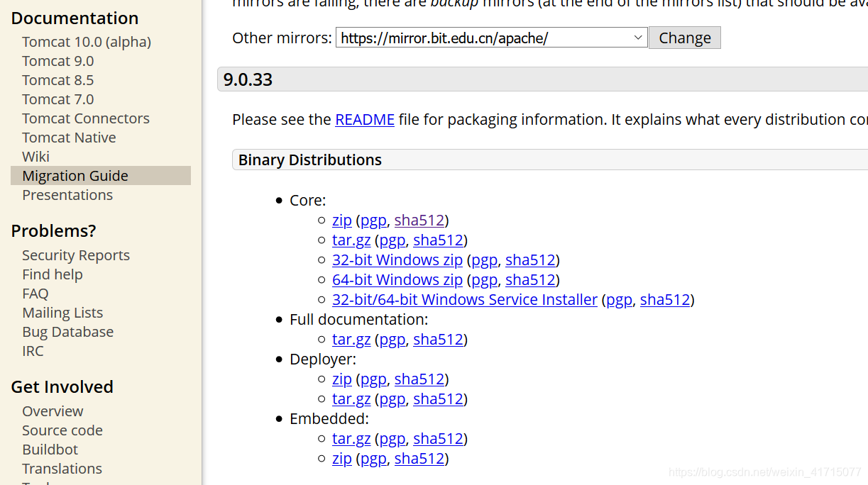The width and height of the screenshot is (868, 485).
Task: Open pgp link for Core tar.gz
Action: pos(392,240)
